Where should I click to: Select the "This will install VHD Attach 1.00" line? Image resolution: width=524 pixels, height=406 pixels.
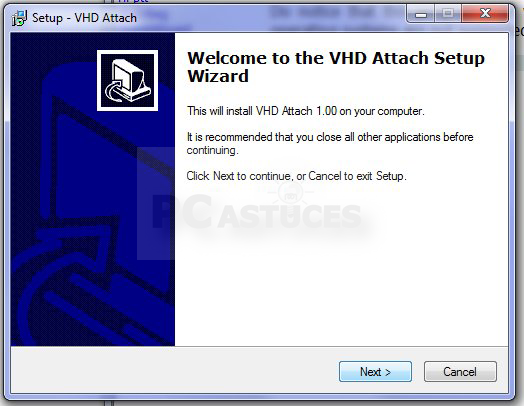[305, 111]
